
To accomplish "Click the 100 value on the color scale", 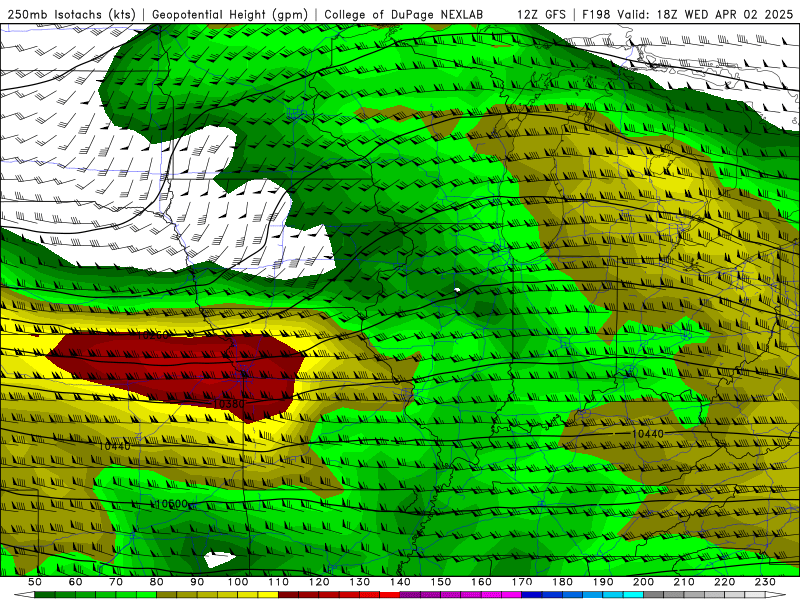I will [x=238, y=582].
